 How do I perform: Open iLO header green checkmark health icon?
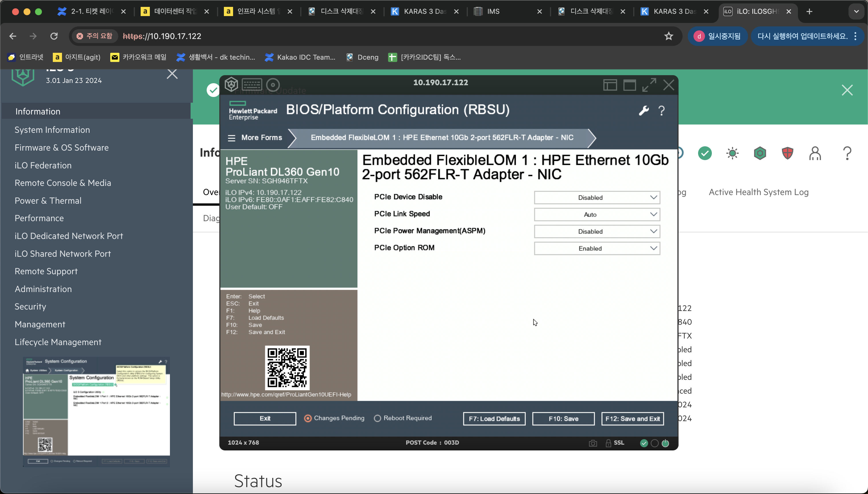[x=705, y=153]
